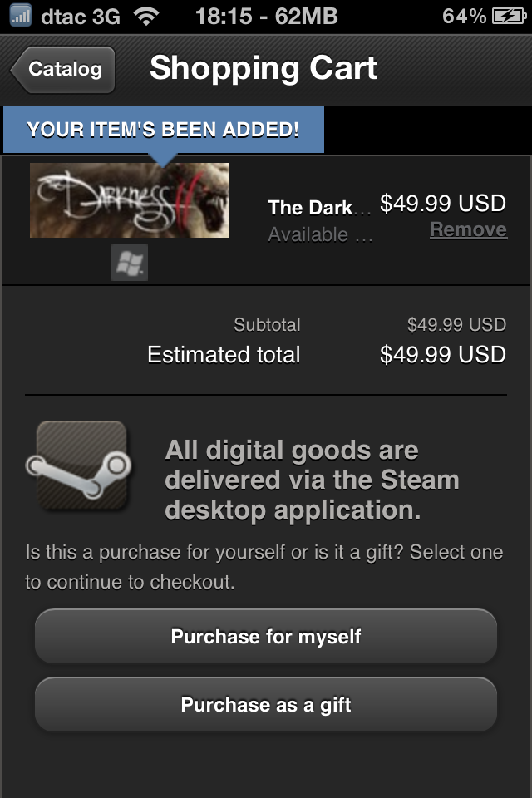The image size is (532, 798).
Task: Choose Purchase as a gift
Action: click(x=266, y=705)
